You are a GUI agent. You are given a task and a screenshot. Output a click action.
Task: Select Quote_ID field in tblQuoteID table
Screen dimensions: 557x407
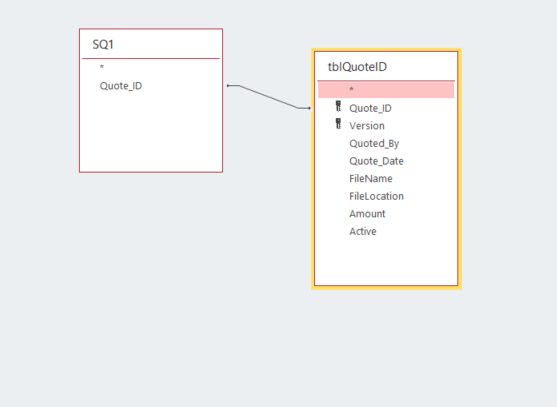coord(370,108)
